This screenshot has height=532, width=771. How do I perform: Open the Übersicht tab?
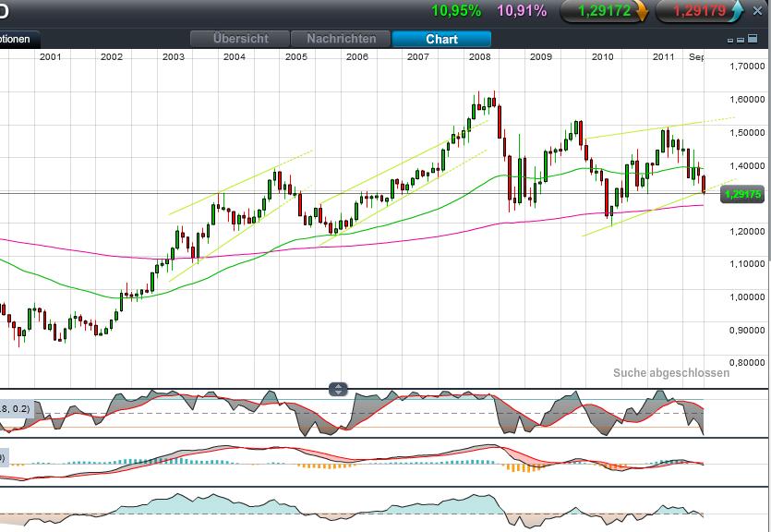(x=240, y=39)
